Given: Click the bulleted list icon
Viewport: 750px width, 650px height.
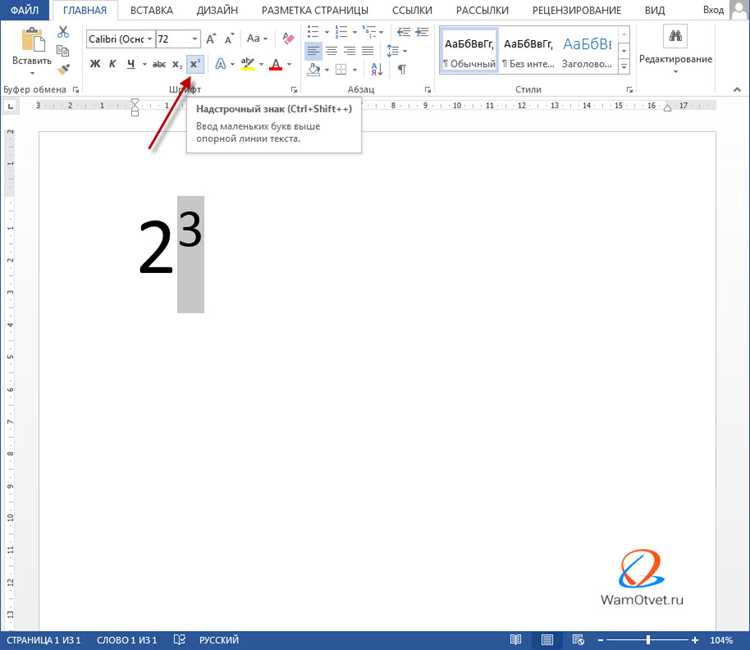Looking at the screenshot, I should point(313,32).
